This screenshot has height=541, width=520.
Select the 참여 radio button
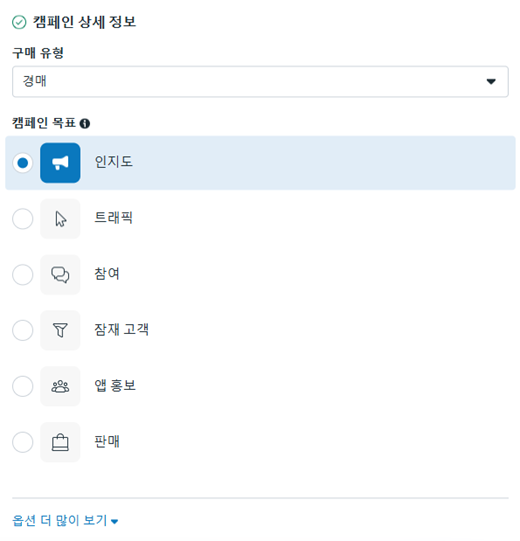pyautogui.click(x=23, y=275)
